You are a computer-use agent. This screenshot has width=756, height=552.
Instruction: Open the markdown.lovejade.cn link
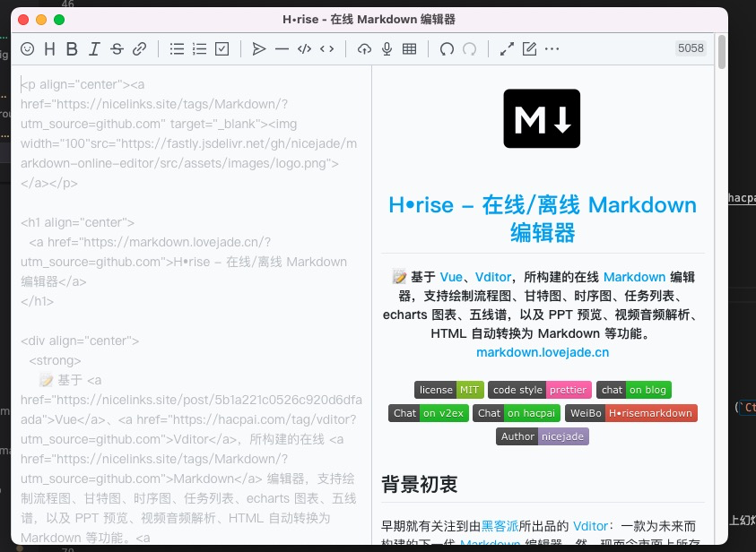pyautogui.click(x=542, y=352)
